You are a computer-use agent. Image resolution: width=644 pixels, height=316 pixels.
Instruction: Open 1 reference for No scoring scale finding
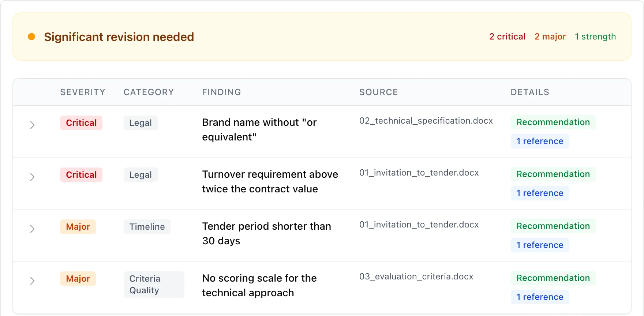point(540,297)
